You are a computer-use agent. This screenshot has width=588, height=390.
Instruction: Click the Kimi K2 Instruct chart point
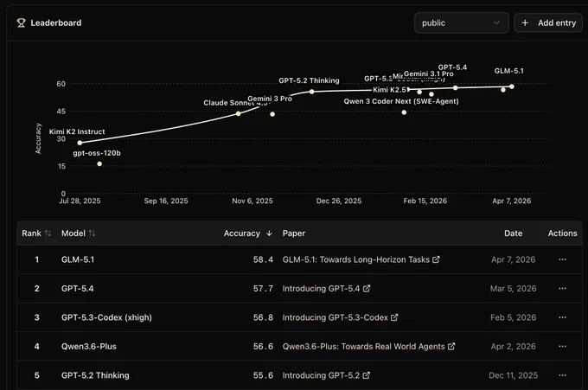click(x=80, y=143)
